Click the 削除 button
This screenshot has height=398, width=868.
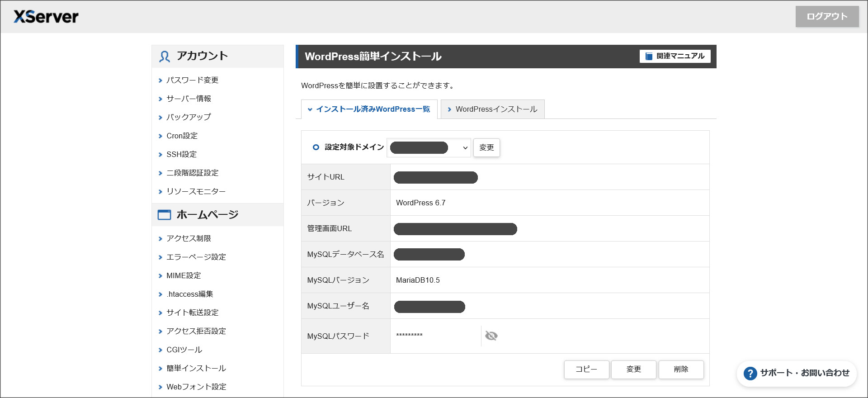tap(681, 370)
